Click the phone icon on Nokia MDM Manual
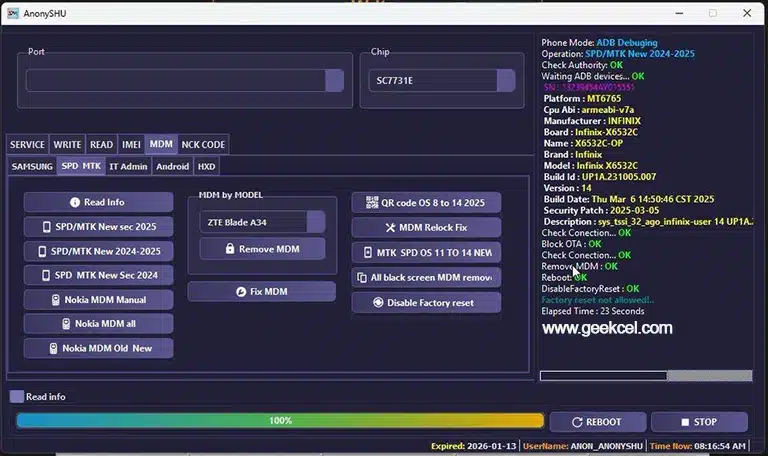This screenshot has height=456, width=768. (56, 300)
